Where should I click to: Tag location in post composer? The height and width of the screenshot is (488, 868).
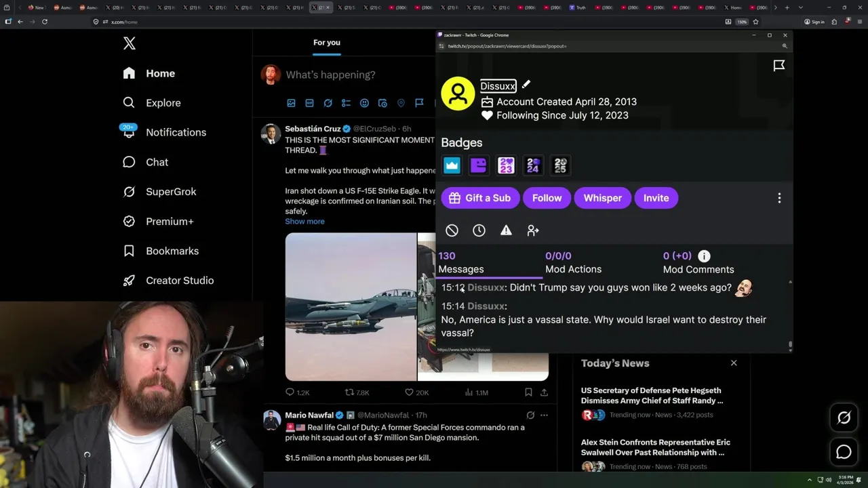pos(401,103)
